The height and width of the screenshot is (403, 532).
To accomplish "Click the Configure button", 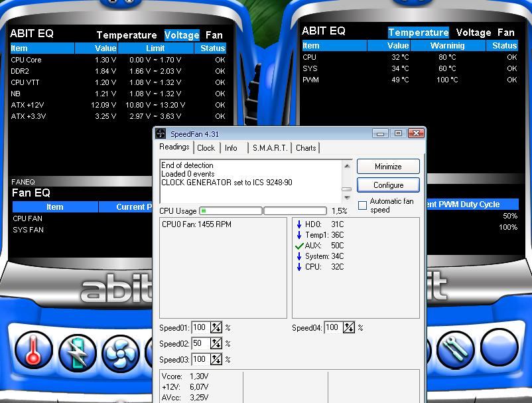I will coord(388,185).
